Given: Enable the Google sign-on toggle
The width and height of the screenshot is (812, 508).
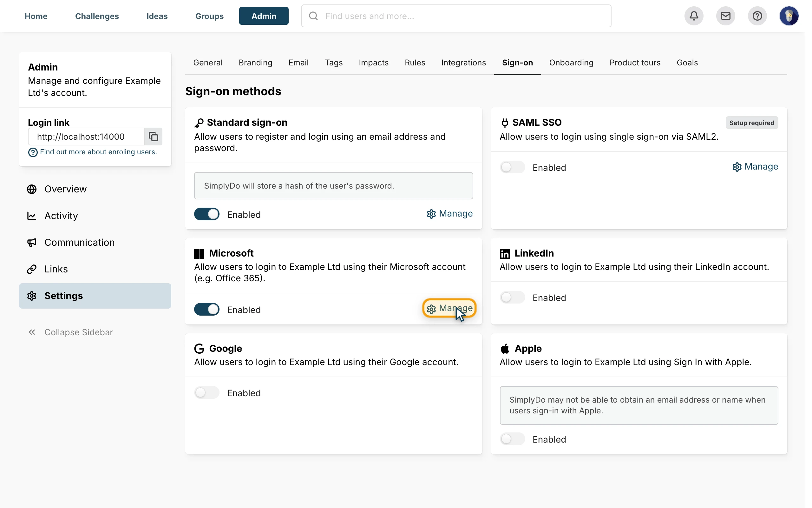Looking at the screenshot, I should (207, 392).
